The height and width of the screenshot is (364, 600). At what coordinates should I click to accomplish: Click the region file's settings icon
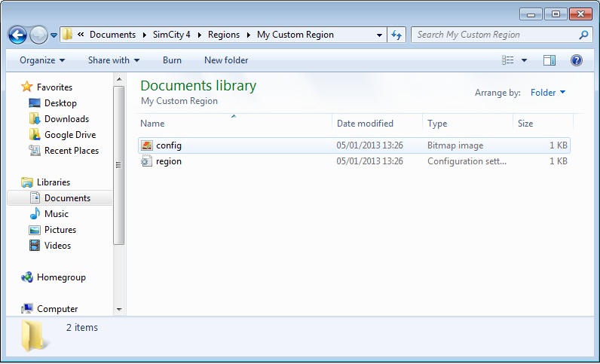click(x=146, y=161)
